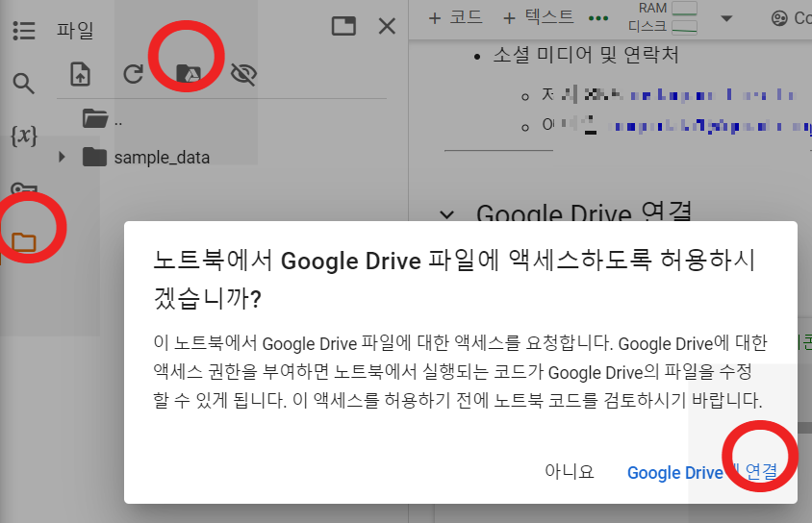This screenshot has height=523, width=812.
Task: Open the variables {x} panel
Action: pyautogui.click(x=24, y=137)
